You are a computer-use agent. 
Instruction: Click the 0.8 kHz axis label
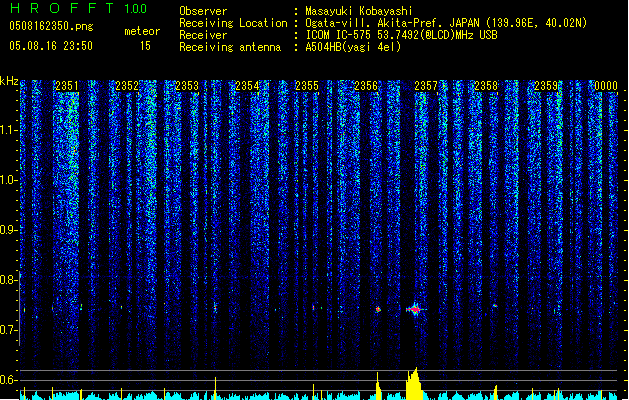[8, 280]
